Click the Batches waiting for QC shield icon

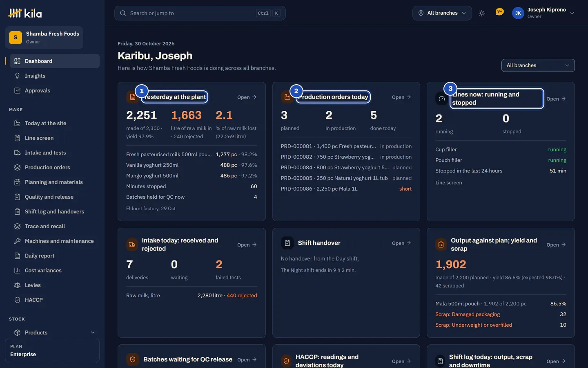(x=132, y=359)
